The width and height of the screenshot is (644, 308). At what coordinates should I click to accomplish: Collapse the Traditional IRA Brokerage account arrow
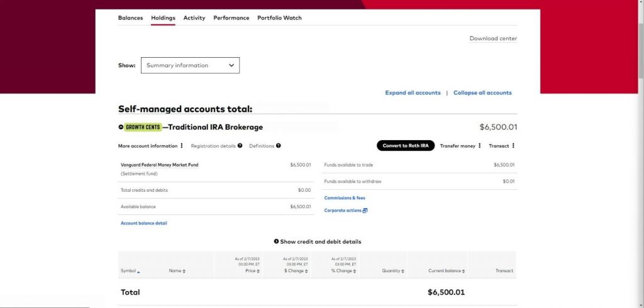121,128
